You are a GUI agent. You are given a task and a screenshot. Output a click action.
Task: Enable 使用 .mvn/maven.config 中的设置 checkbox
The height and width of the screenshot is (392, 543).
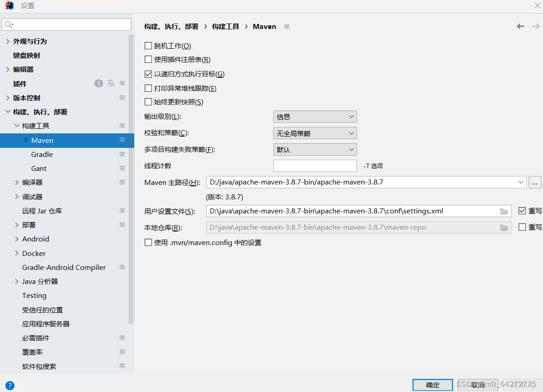[x=148, y=242]
